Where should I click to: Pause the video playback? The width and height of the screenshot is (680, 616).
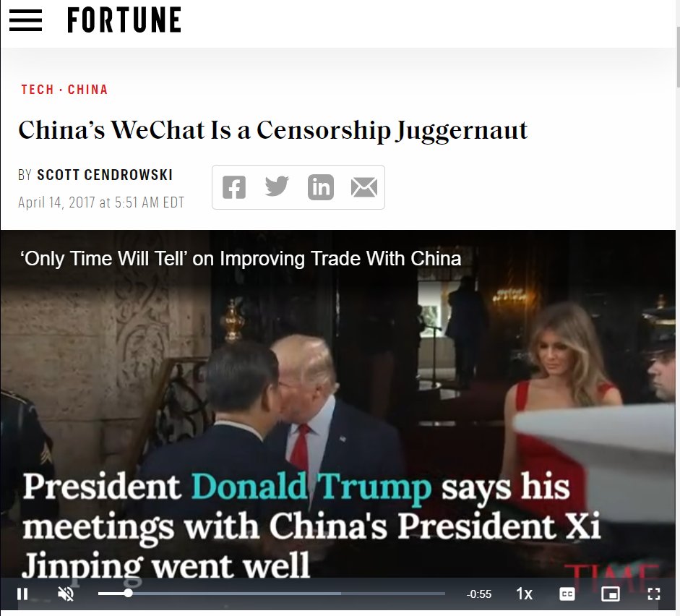22,594
